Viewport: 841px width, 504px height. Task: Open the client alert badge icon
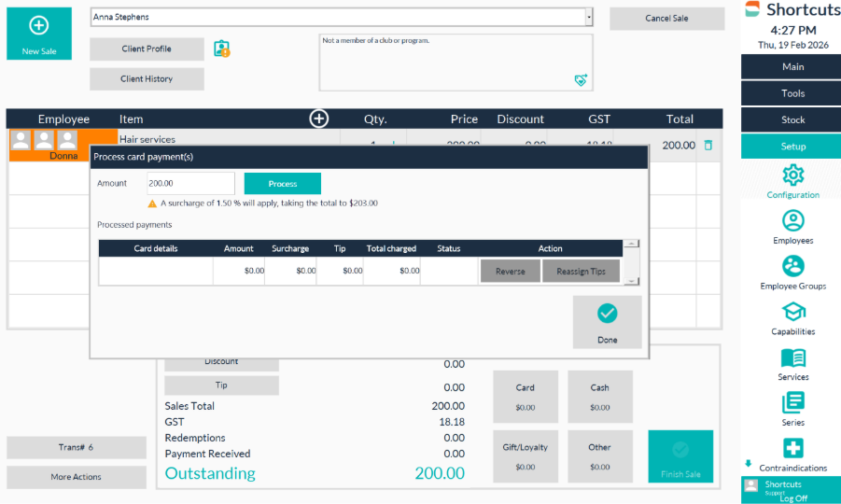[221, 49]
